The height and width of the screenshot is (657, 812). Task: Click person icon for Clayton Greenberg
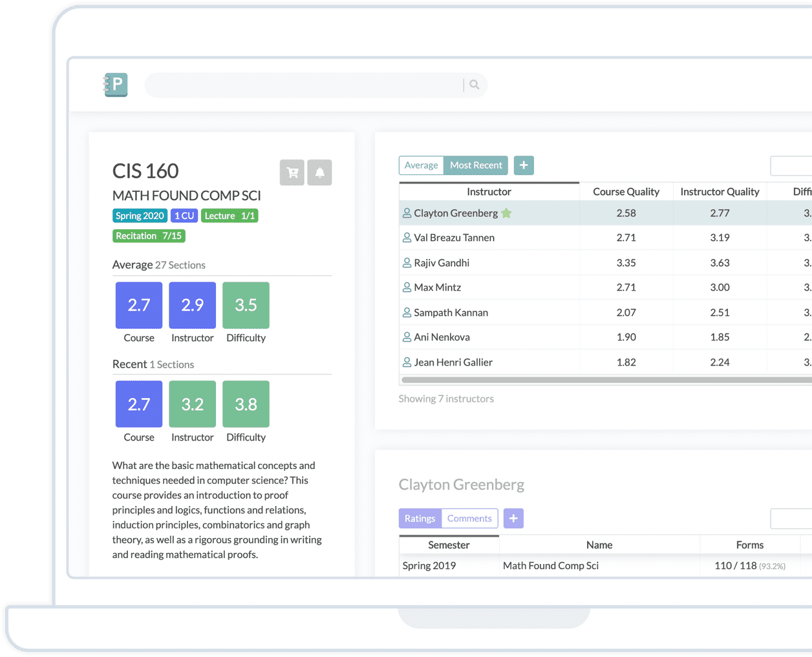(x=407, y=213)
